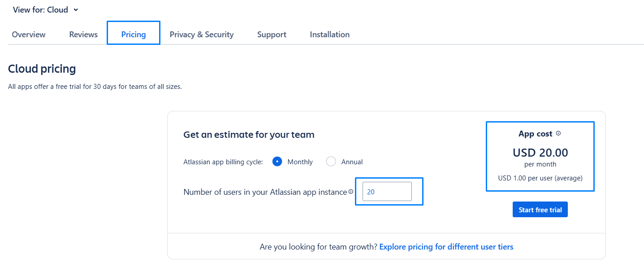The height and width of the screenshot is (263, 644).
Task: Select the Pricing tab
Action: coord(134,35)
